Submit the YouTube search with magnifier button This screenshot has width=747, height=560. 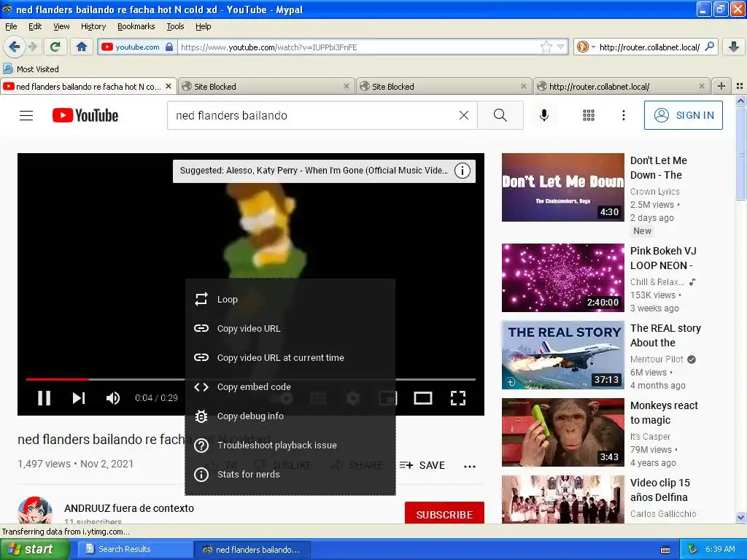click(x=500, y=115)
